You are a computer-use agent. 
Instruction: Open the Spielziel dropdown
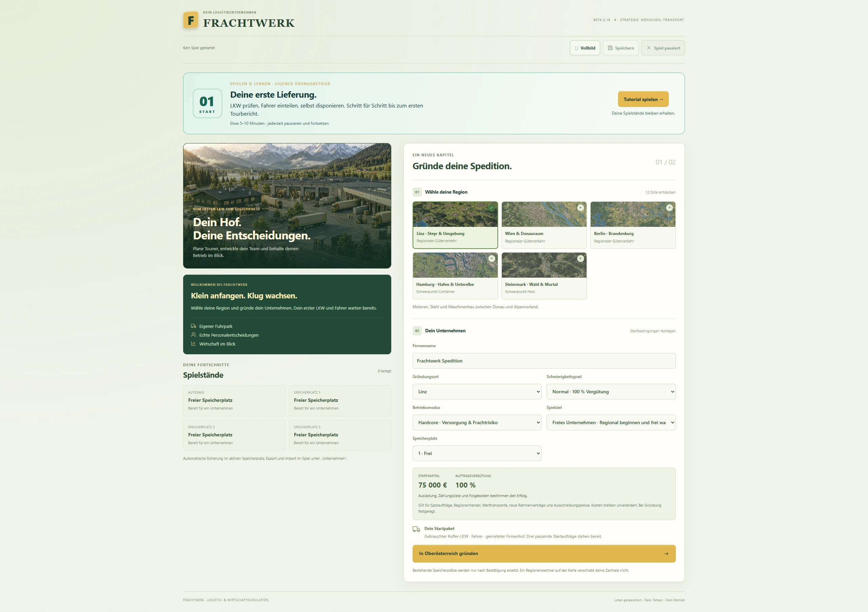(611, 422)
